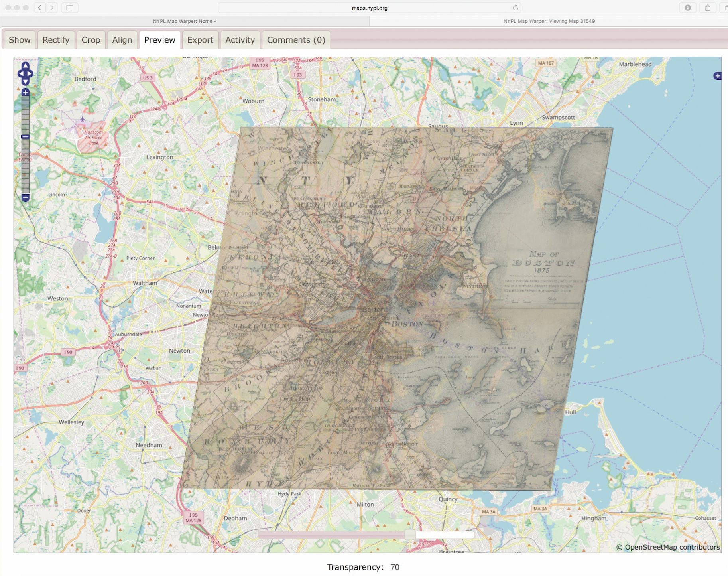
Task: Switch to the Export tab
Action: pyautogui.click(x=201, y=40)
